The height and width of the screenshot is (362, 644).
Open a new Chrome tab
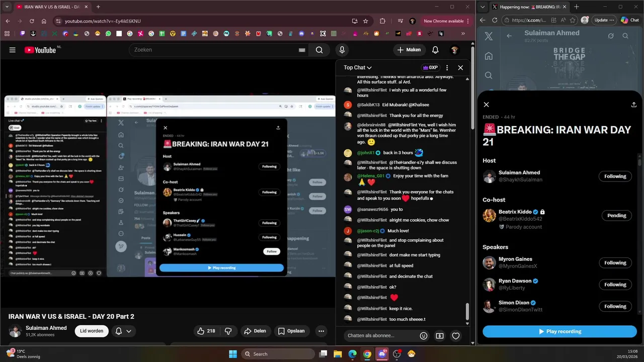[98, 7]
